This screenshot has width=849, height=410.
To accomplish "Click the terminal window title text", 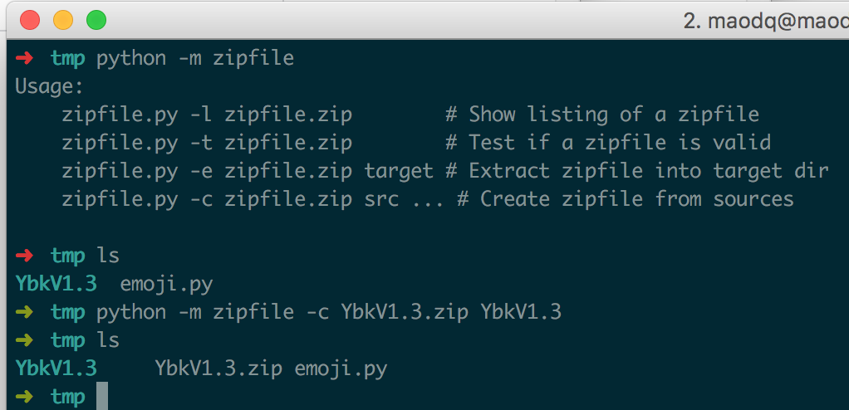I will coord(766,21).
